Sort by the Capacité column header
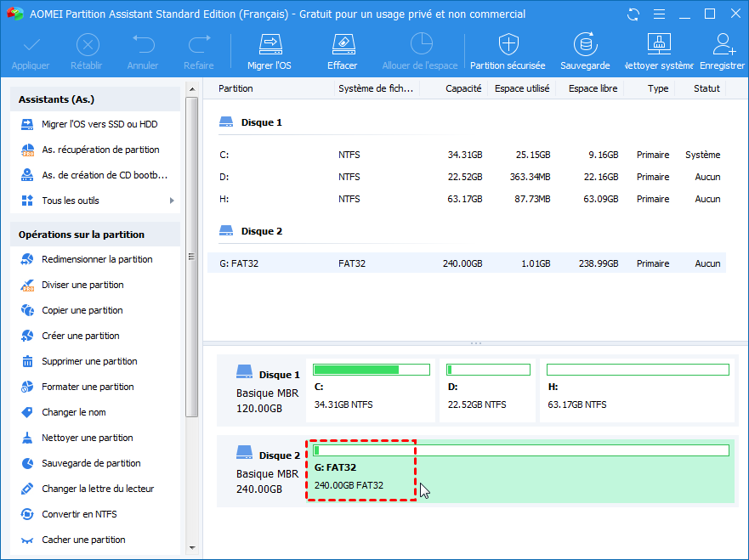Image resolution: width=749 pixels, height=560 pixels. coord(463,88)
